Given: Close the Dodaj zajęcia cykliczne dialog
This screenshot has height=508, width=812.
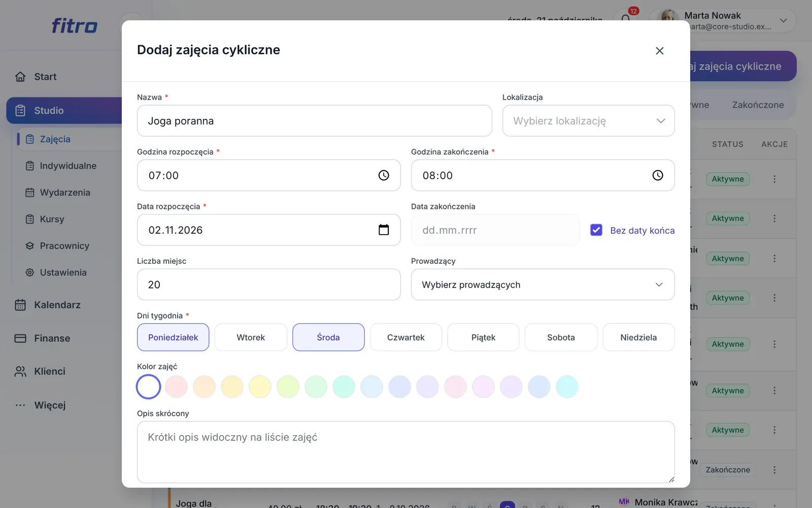Looking at the screenshot, I should (x=660, y=51).
